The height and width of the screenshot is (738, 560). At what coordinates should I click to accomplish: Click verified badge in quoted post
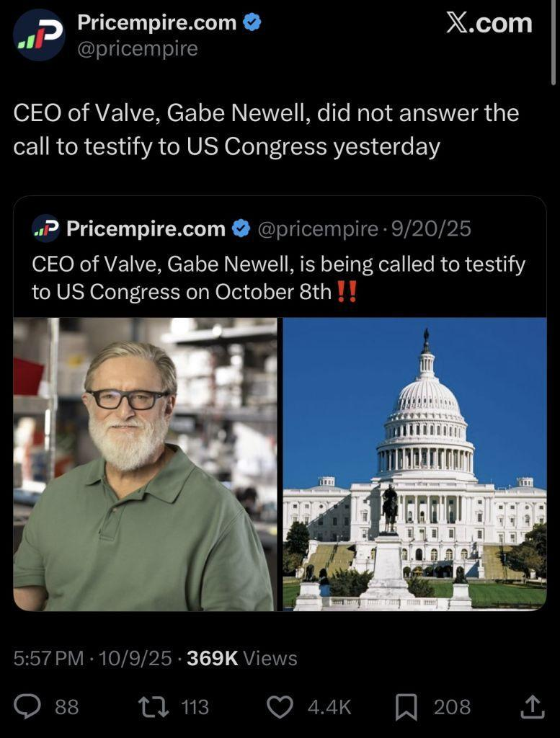pyautogui.click(x=241, y=228)
